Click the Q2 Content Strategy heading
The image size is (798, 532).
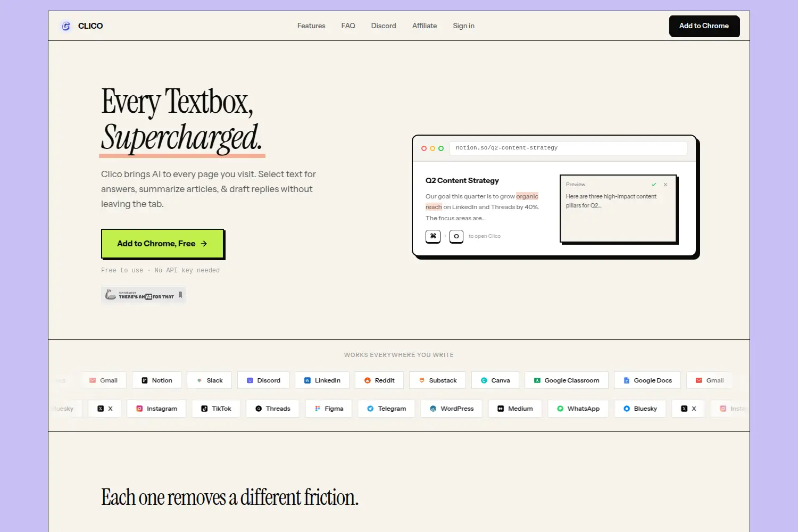pos(462,181)
